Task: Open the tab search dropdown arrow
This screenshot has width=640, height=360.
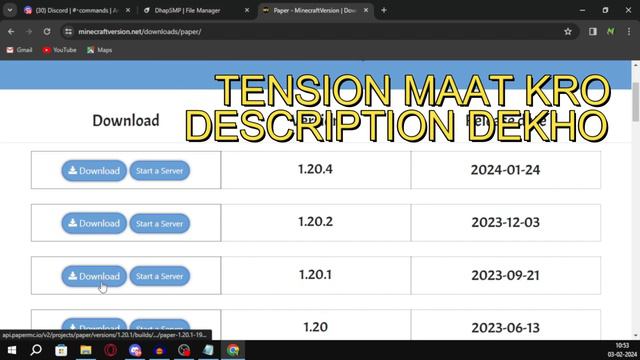Action: coord(10,10)
